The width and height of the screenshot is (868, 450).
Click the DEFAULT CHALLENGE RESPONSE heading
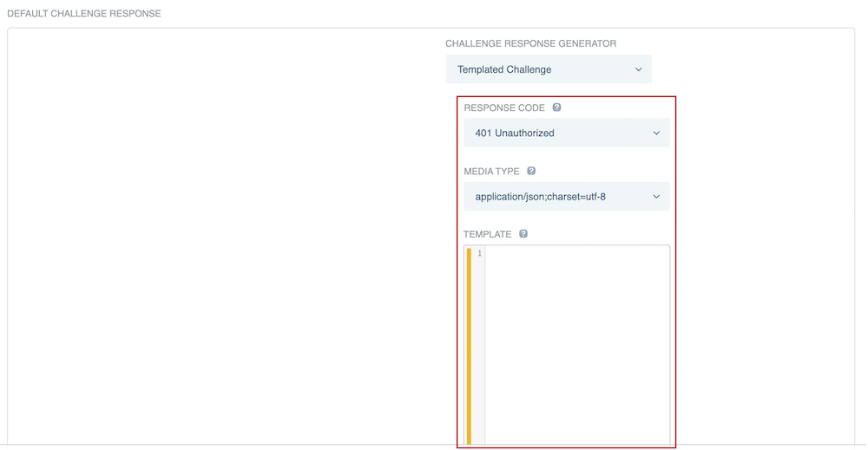pyautogui.click(x=84, y=14)
